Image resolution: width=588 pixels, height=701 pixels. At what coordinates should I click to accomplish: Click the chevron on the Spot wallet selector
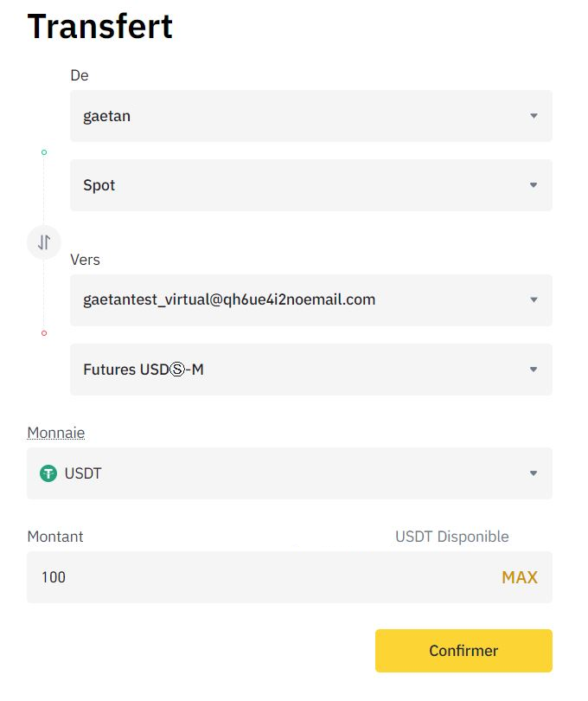534,185
